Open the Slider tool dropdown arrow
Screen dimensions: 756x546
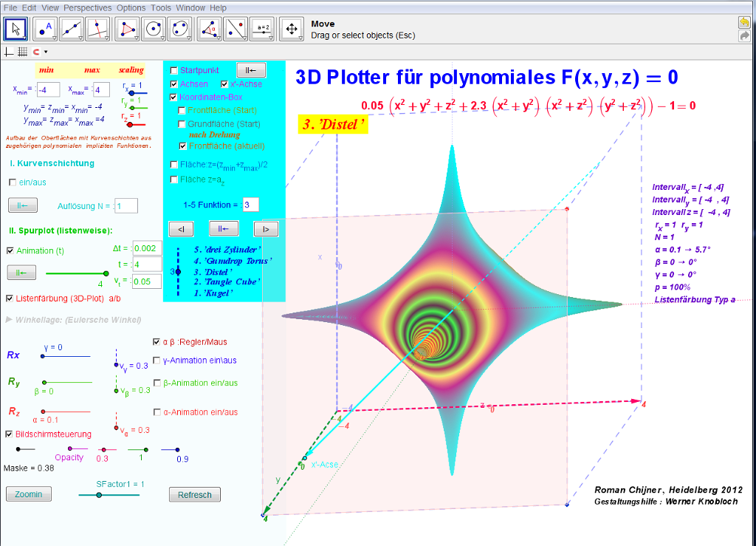(271, 38)
